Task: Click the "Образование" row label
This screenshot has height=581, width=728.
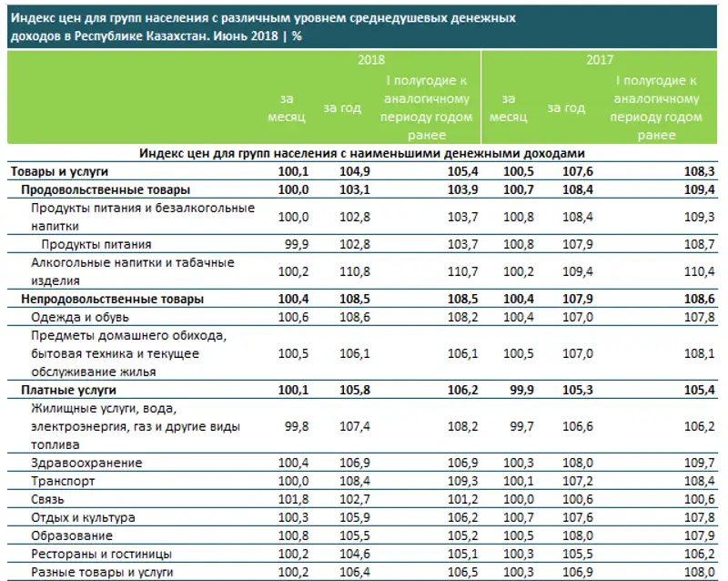Action: [72, 535]
